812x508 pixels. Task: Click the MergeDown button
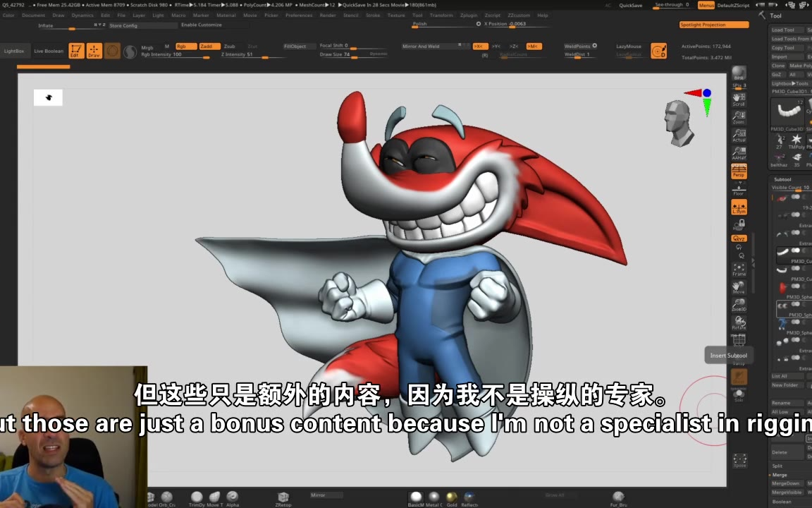click(786, 483)
